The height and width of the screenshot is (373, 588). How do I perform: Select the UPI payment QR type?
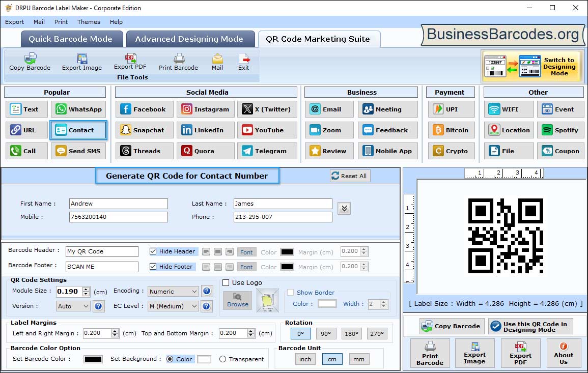[x=452, y=109]
